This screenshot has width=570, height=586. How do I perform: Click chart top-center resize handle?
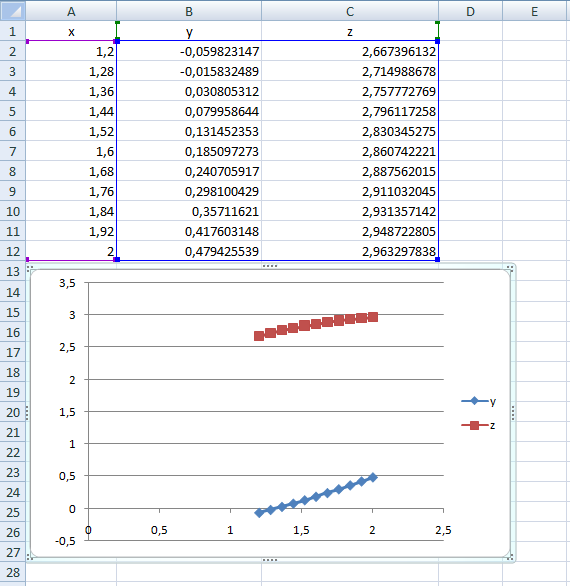pyautogui.click(x=270, y=266)
